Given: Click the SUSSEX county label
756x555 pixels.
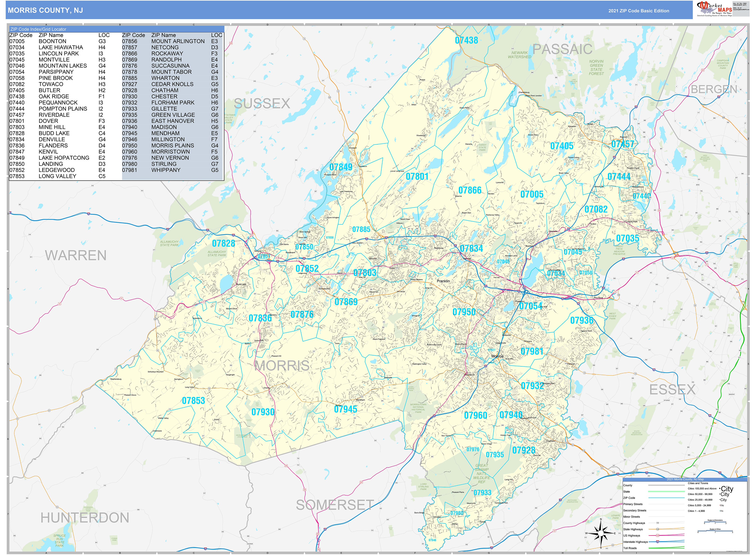Looking at the screenshot, I should [262, 104].
